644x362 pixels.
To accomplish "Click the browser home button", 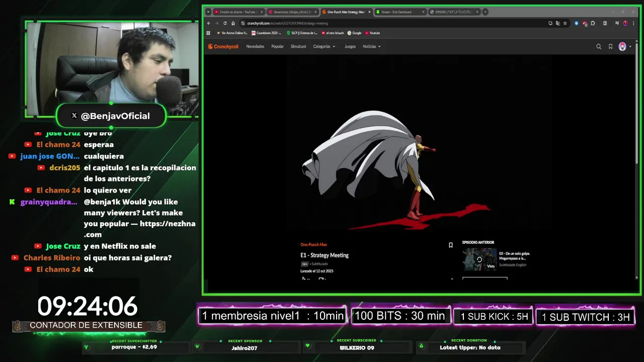I will click(233, 23).
